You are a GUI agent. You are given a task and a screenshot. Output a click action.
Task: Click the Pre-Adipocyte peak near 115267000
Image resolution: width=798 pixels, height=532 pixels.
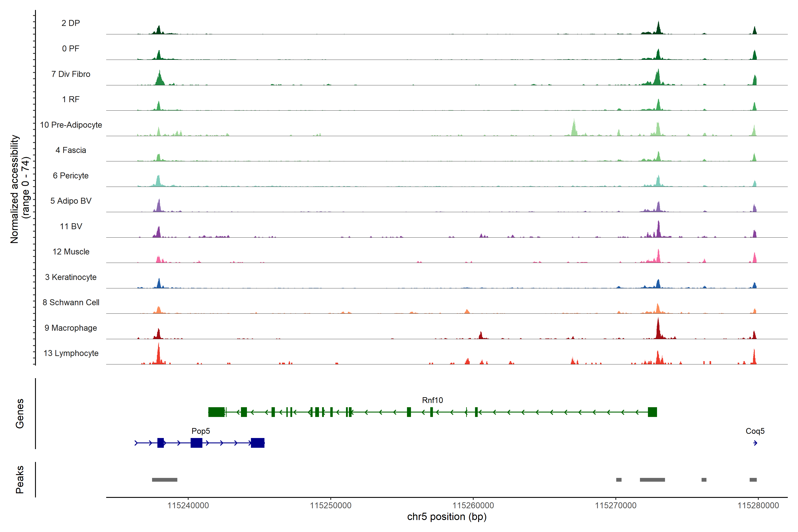coord(574,129)
